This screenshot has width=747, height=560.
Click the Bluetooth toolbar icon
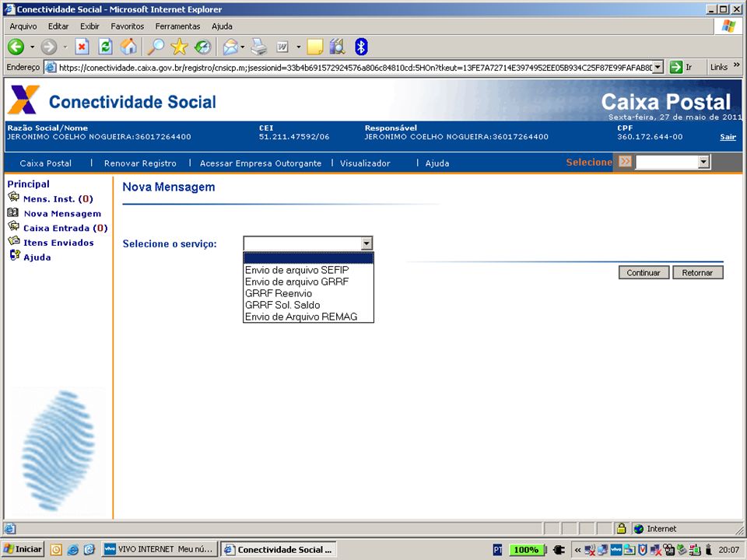coord(361,47)
